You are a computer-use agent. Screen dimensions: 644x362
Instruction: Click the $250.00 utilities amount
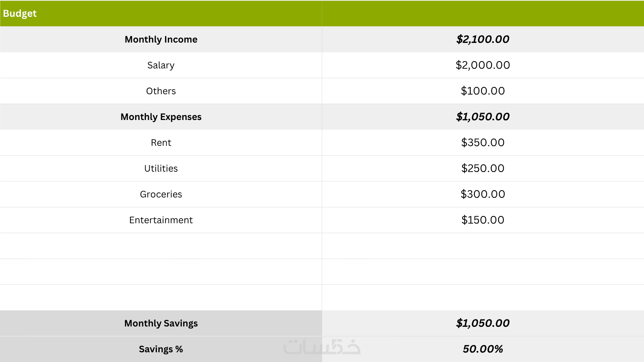coord(483,168)
